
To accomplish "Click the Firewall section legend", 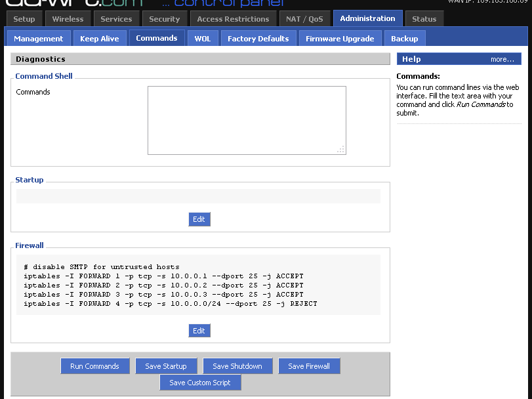I will click(x=30, y=245).
